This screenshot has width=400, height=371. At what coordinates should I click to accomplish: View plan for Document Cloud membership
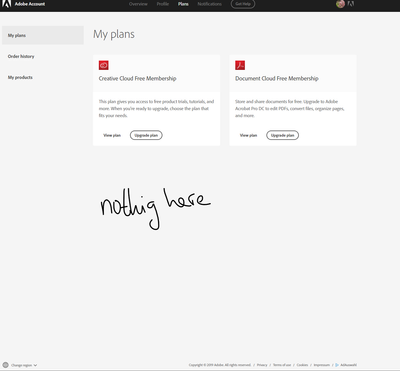(x=248, y=135)
